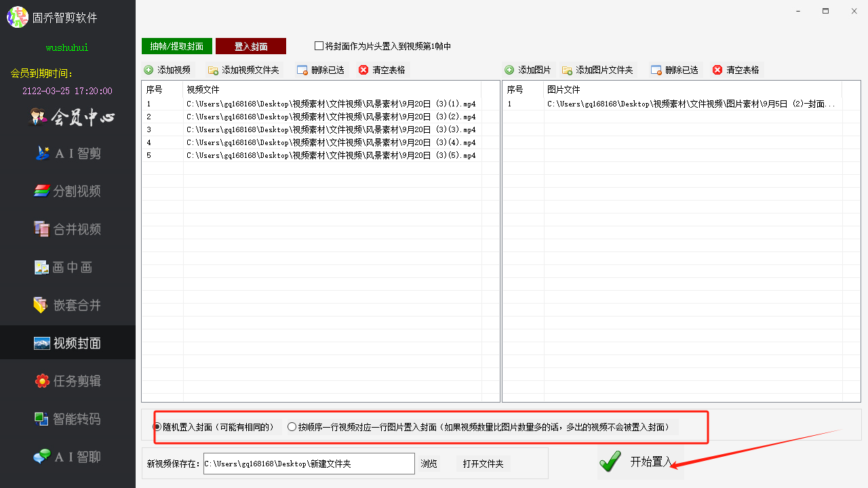868x488 pixels.
Task: Click 添加图片 add image icon button
Action: [529, 70]
